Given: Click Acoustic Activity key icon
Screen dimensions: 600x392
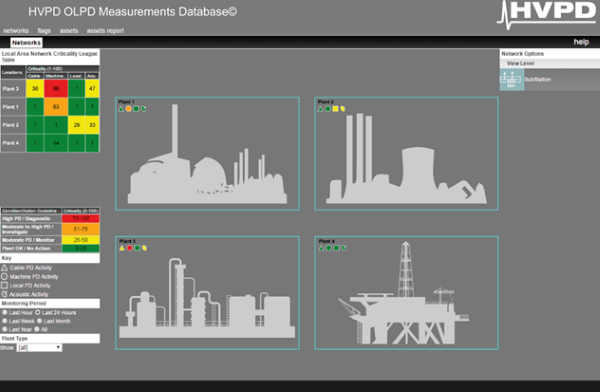Looking at the screenshot, I should coord(5,294).
